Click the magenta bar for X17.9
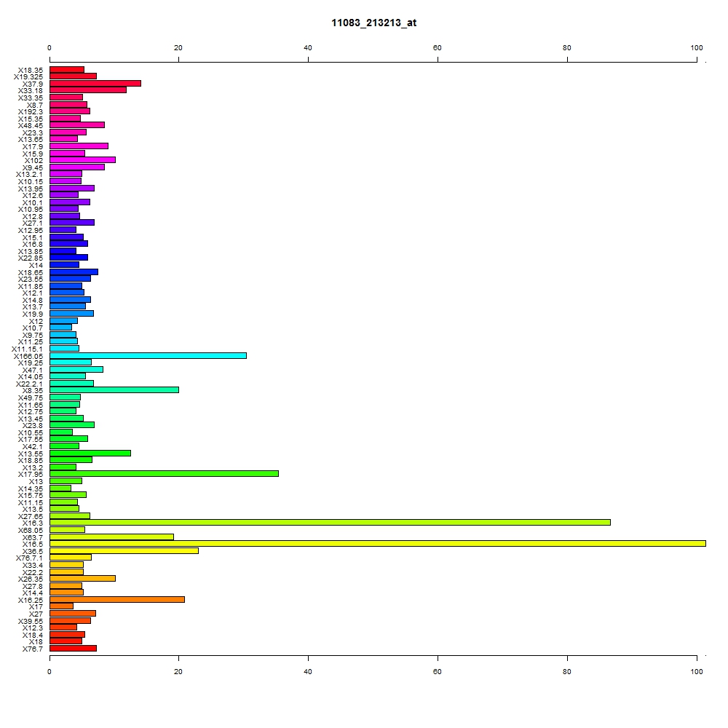The width and height of the screenshot is (728, 728). coord(79,146)
